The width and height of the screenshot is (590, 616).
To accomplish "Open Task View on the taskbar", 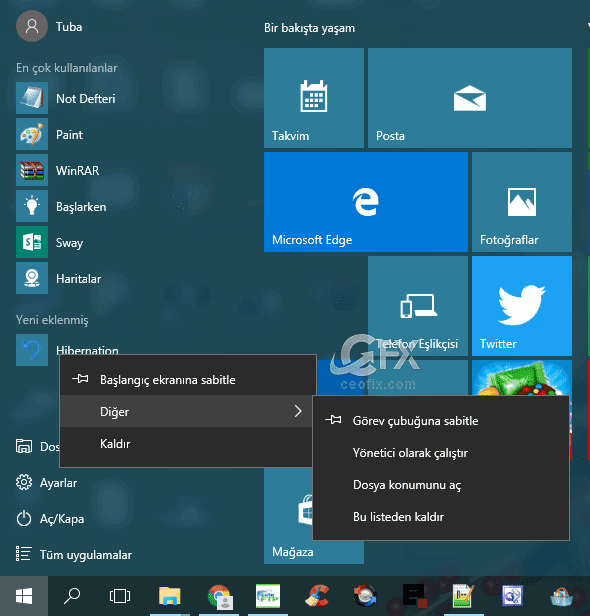I will [x=120, y=596].
